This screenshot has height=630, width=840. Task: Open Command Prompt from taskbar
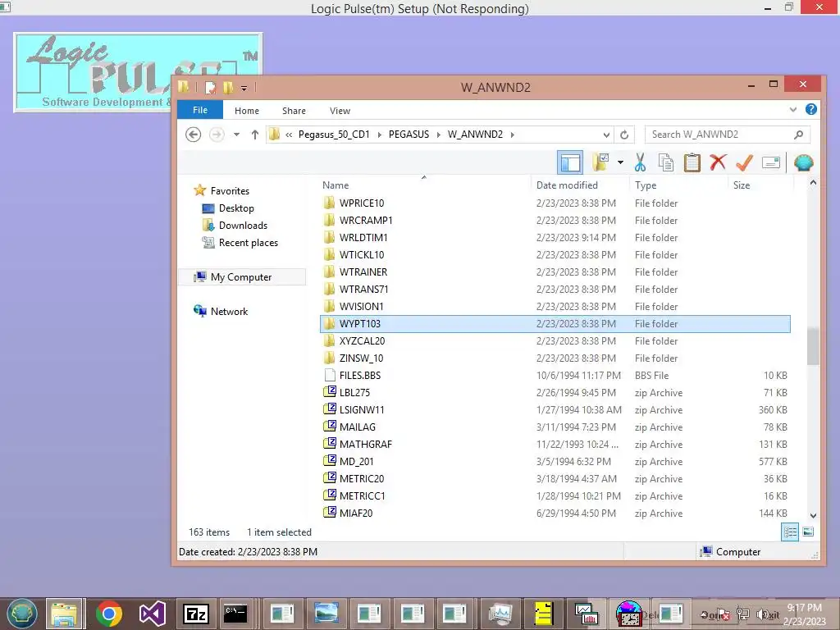235,614
